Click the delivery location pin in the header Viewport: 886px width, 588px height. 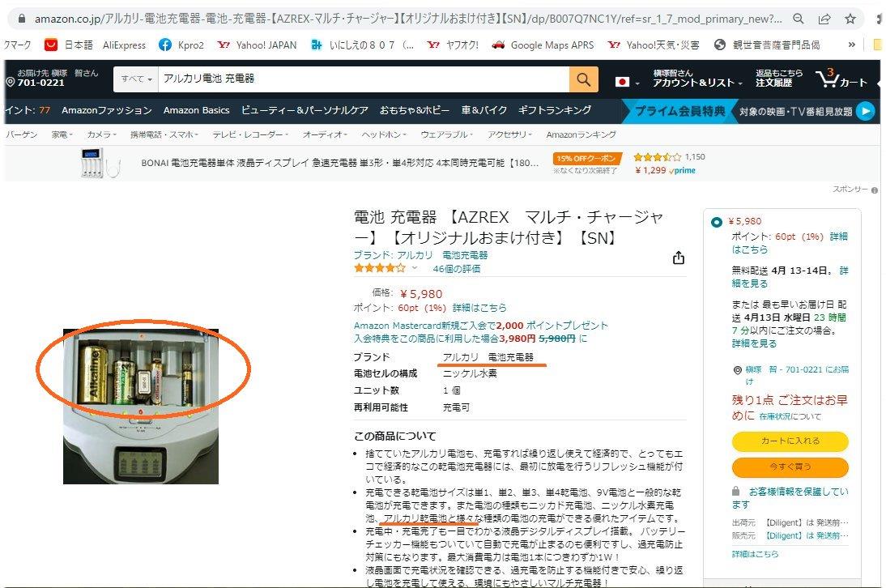11,83
